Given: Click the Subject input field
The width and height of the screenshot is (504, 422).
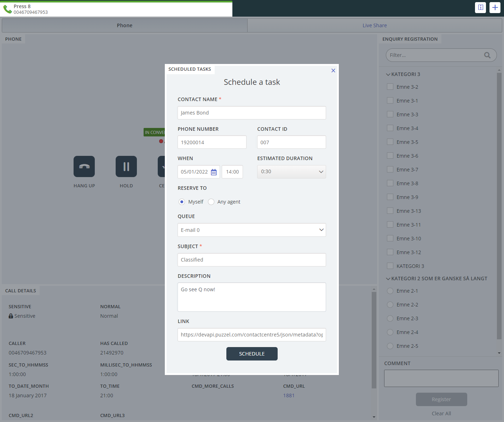Looking at the screenshot, I should click(251, 260).
